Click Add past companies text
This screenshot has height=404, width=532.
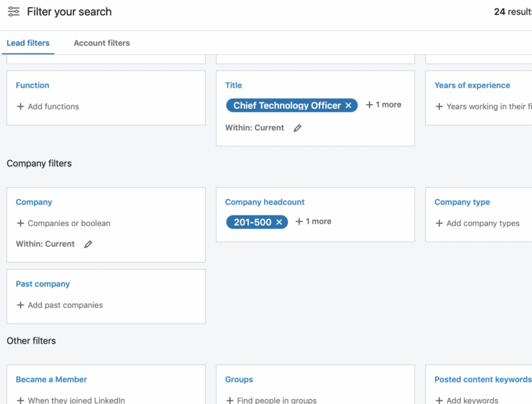[x=65, y=305]
